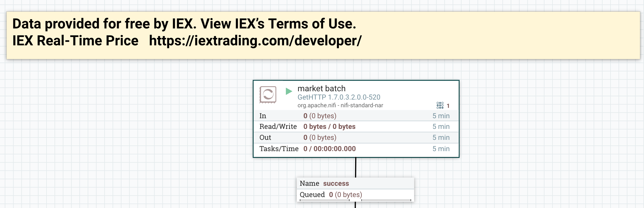This screenshot has height=208, width=644.
Task: Click the active threads grid icon
Action: coord(440,105)
